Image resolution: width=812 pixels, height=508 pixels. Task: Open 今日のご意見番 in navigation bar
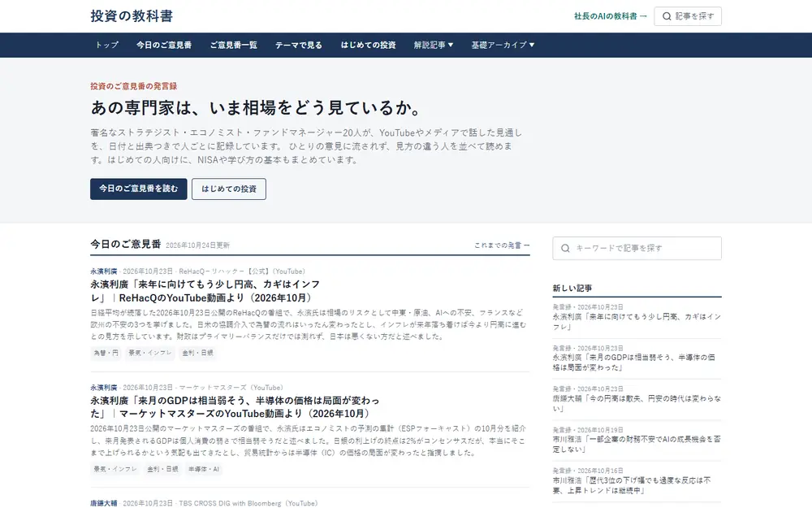tap(164, 45)
